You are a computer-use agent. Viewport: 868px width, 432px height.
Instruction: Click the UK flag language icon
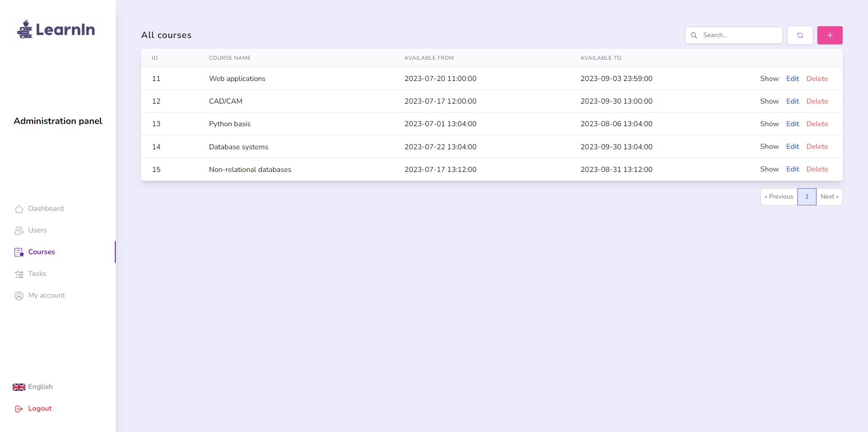click(x=19, y=387)
